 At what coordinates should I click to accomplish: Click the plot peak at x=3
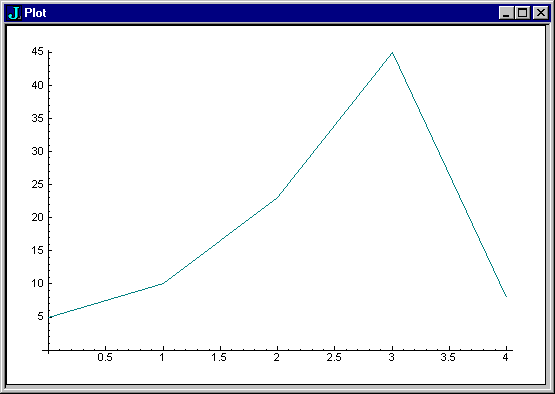coord(392,53)
